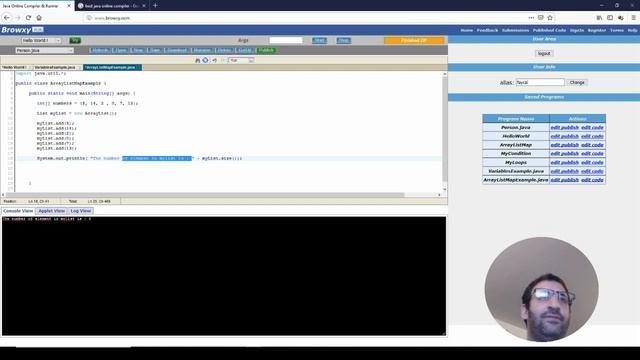Screen dimensions: 640x360
Task: Click the Home nav link
Action: point(467,30)
